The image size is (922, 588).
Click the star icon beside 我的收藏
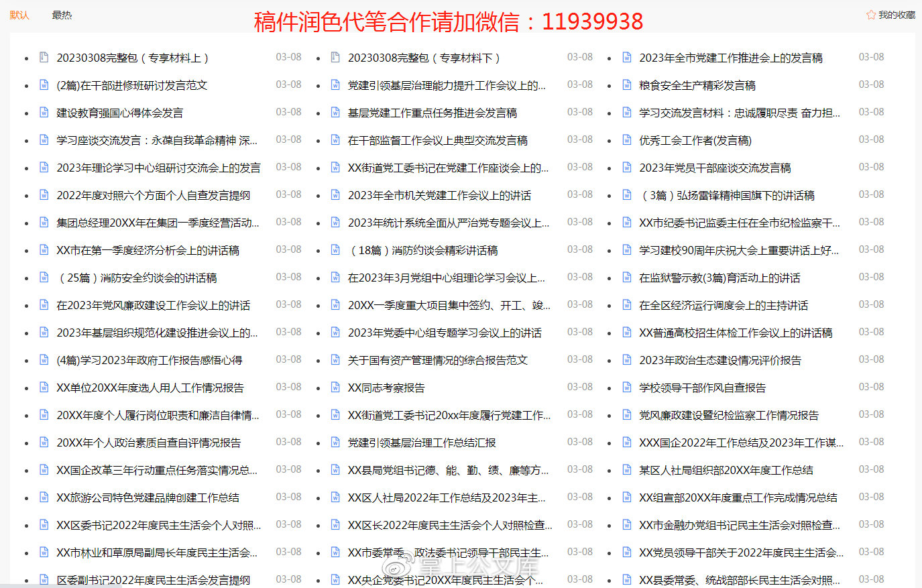point(870,15)
